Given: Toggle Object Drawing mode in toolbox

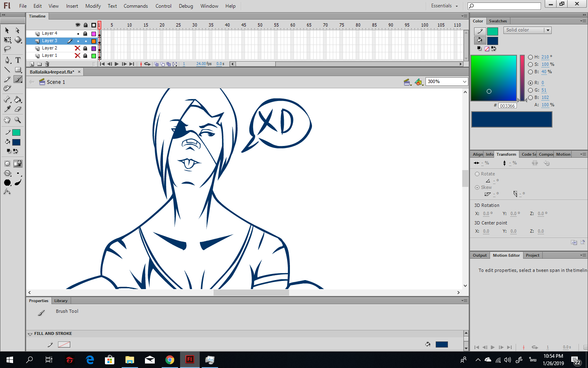Looking at the screenshot, I should click(7, 164).
